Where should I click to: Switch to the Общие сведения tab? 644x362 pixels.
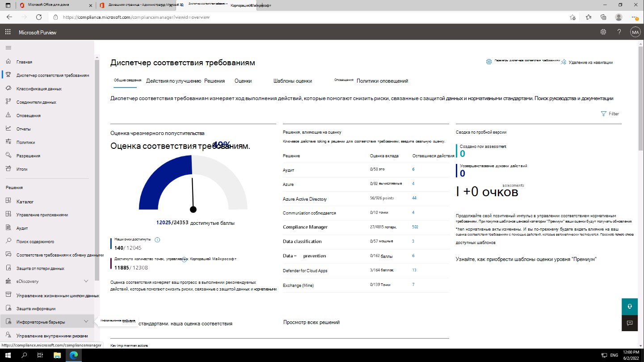pos(128,80)
